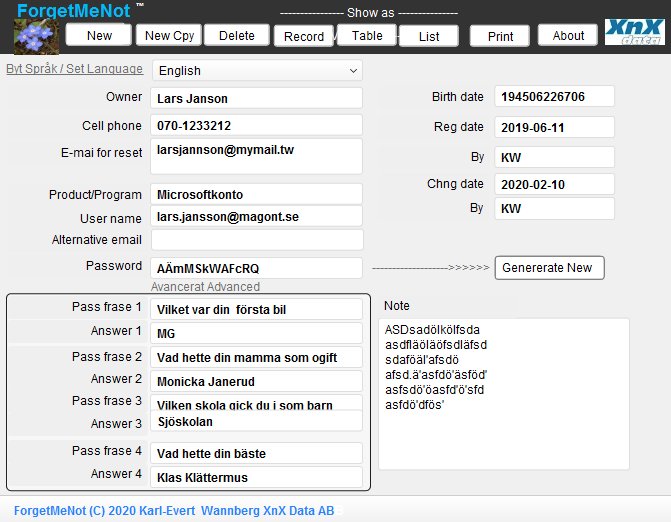Click the Password field AÄmMSkWAFcRQ
Viewport: 671px width, 522px height.
click(256, 268)
